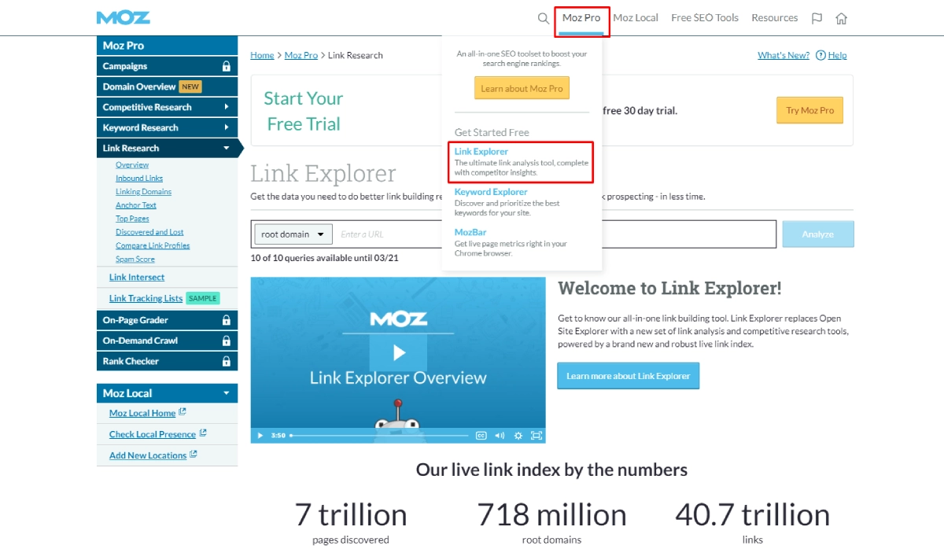Screen dimensions: 944x560
Task: Open Discovered and Lost sidebar link
Action: [x=149, y=232]
